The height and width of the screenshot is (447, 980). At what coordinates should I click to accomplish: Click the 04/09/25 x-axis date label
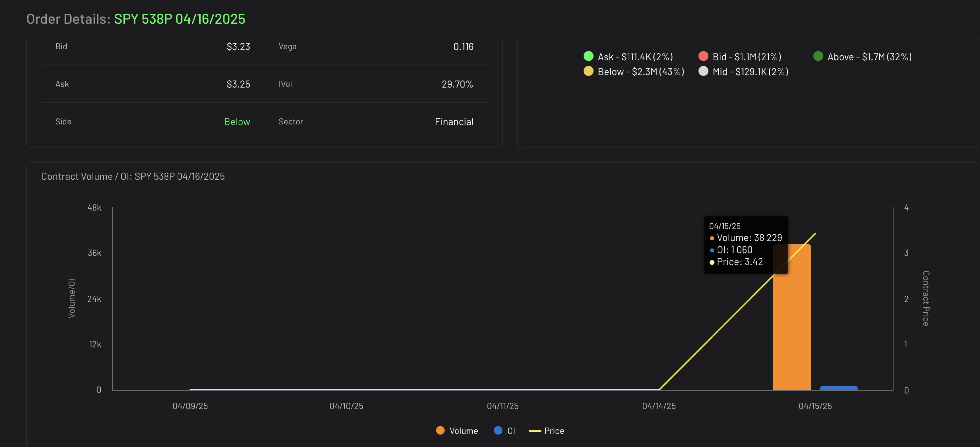click(x=190, y=406)
